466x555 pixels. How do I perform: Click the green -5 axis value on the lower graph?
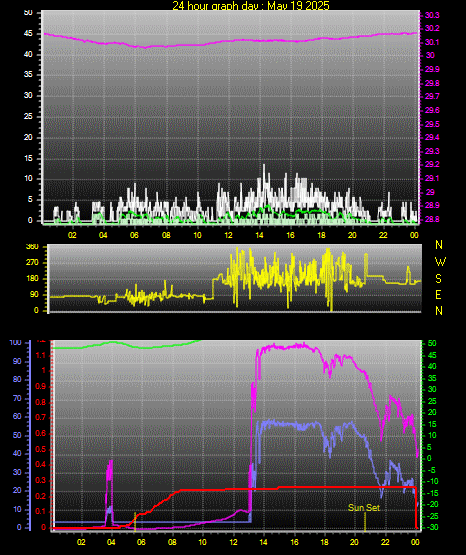(432, 470)
